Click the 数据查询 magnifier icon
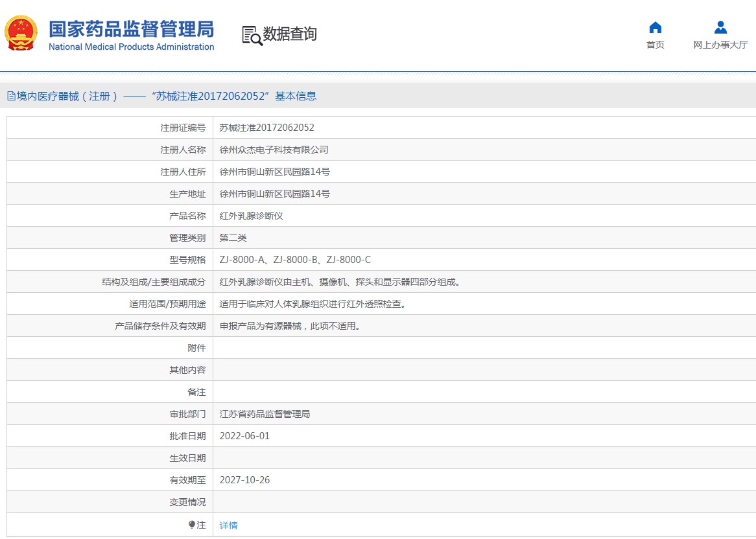756x539 pixels. 252,35
